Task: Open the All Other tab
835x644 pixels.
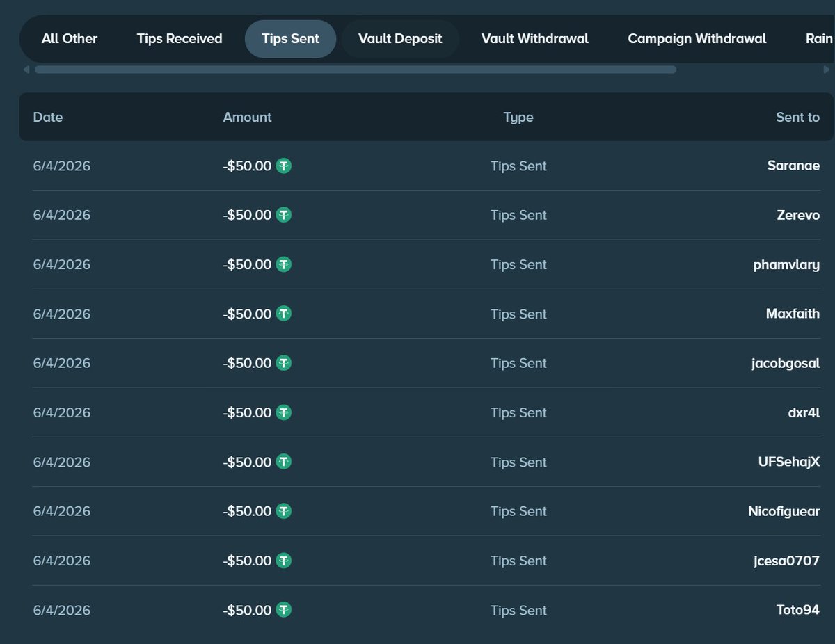Action: [70, 39]
